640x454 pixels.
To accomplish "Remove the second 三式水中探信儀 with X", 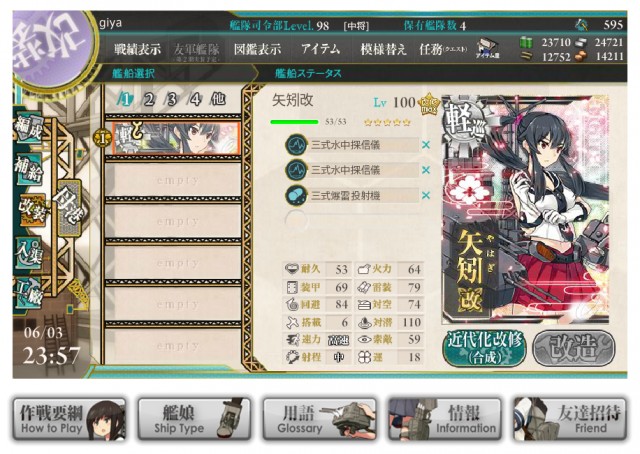I will pos(426,170).
